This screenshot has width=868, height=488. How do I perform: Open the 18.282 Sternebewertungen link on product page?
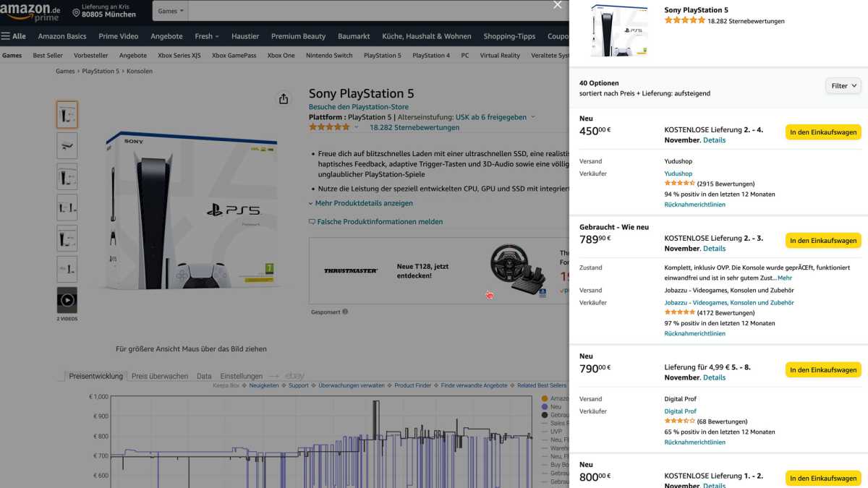[x=414, y=127]
